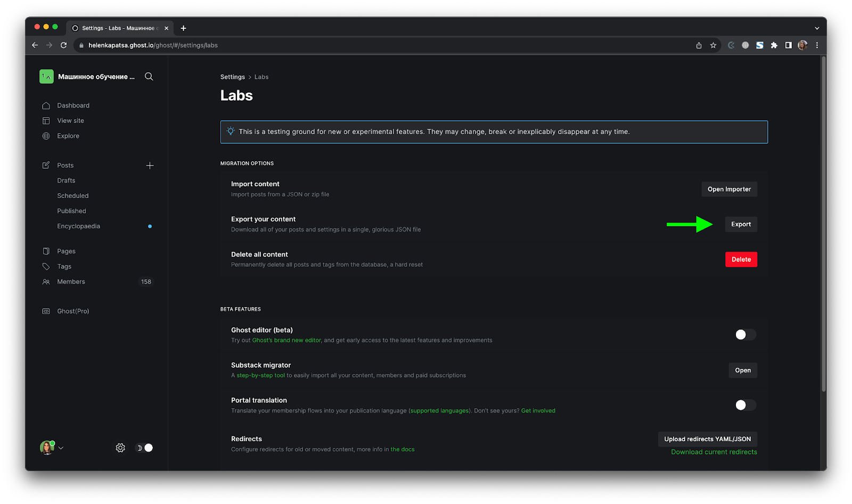The image size is (852, 504).
Task: Open settings gear icon at sidebar bottom
Action: (x=120, y=448)
